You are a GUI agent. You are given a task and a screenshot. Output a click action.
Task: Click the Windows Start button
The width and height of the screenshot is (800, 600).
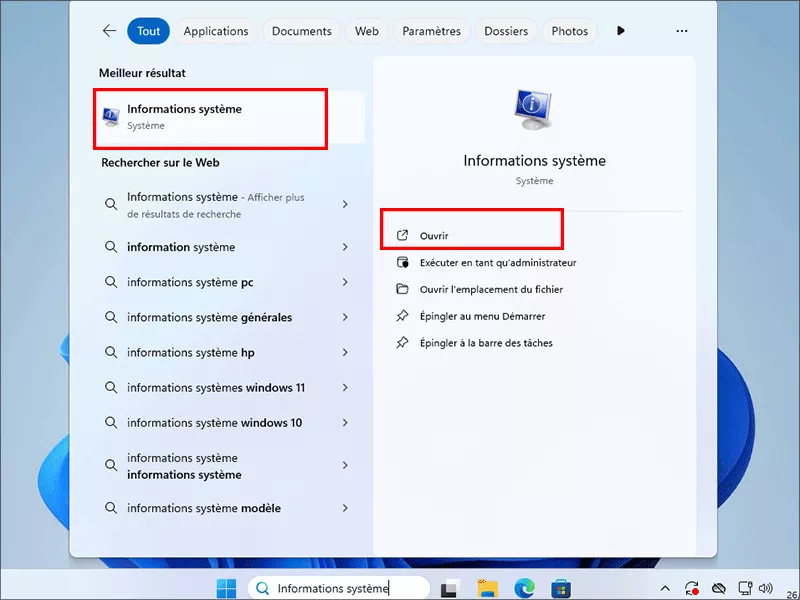[x=222, y=588]
